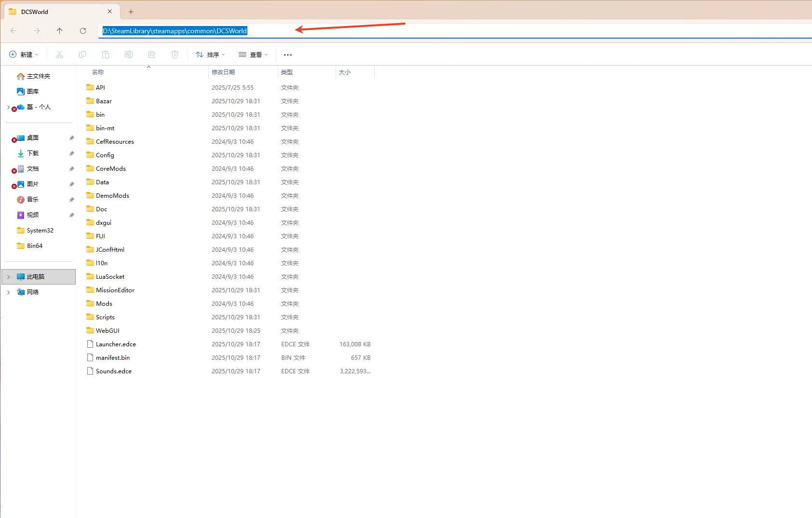The image size is (812, 518).
Task: Select the Doc folder
Action: pos(101,209)
